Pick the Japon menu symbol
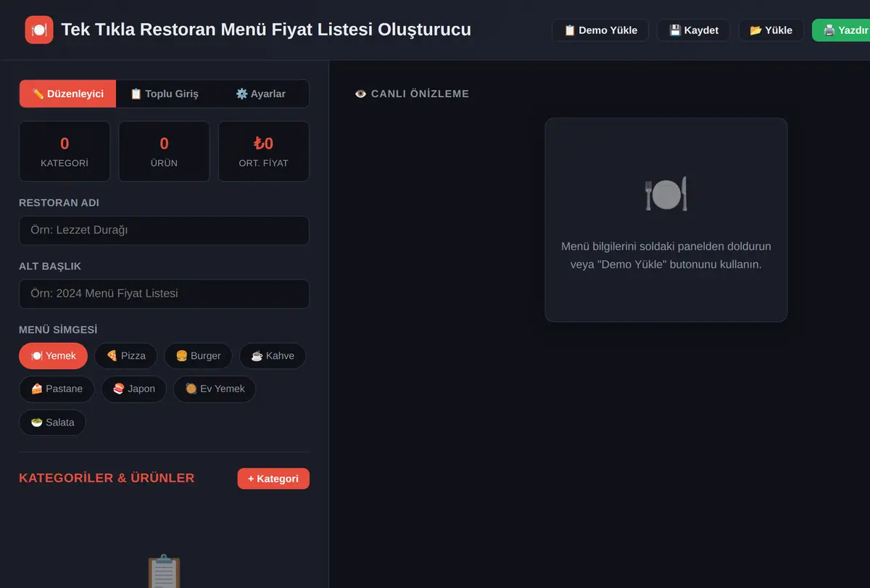The width and height of the screenshot is (870, 588). 133,389
